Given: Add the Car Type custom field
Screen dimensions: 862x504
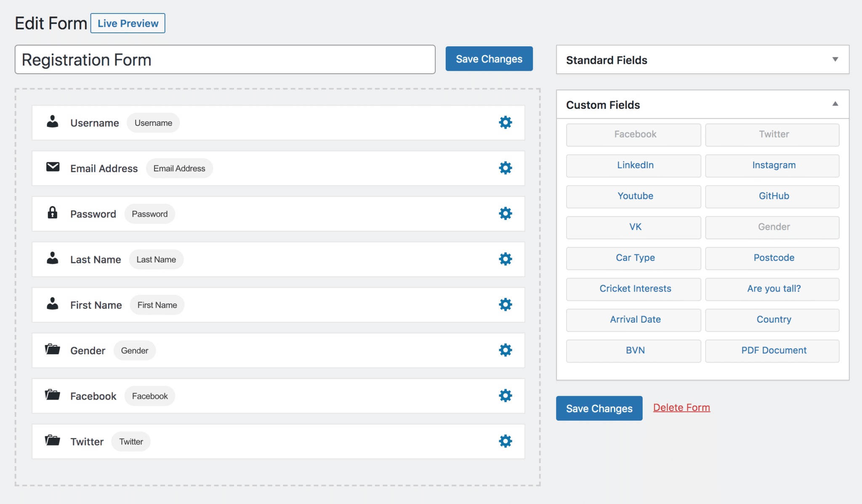Looking at the screenshot, I should pyautogui.click(x=633, y=258).
